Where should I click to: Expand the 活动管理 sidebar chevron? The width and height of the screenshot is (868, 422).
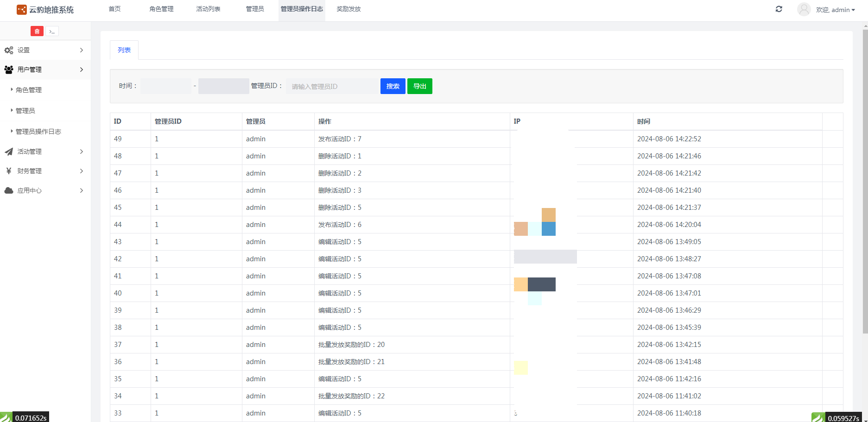pos(82,151)
